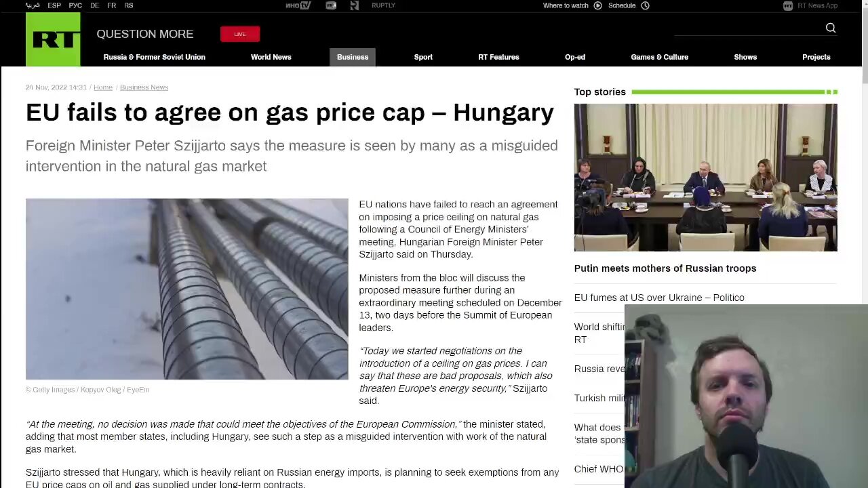868x488 pixels.
Task: Open the World News section
Action: (271, 57)
